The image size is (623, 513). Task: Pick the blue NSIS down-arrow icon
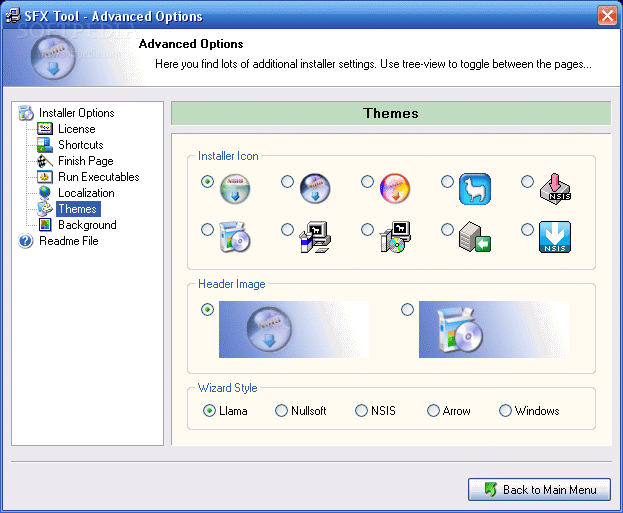(555, 237)
